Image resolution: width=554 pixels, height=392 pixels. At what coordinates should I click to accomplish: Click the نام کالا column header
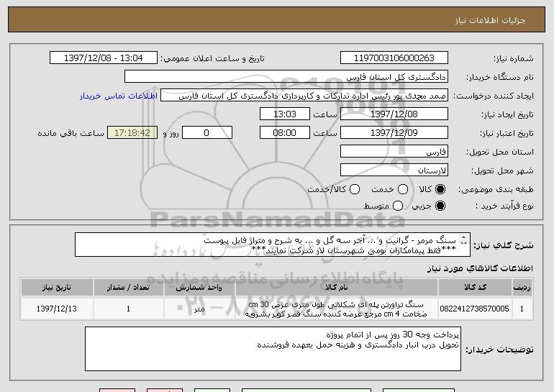[x=337, y=288]
